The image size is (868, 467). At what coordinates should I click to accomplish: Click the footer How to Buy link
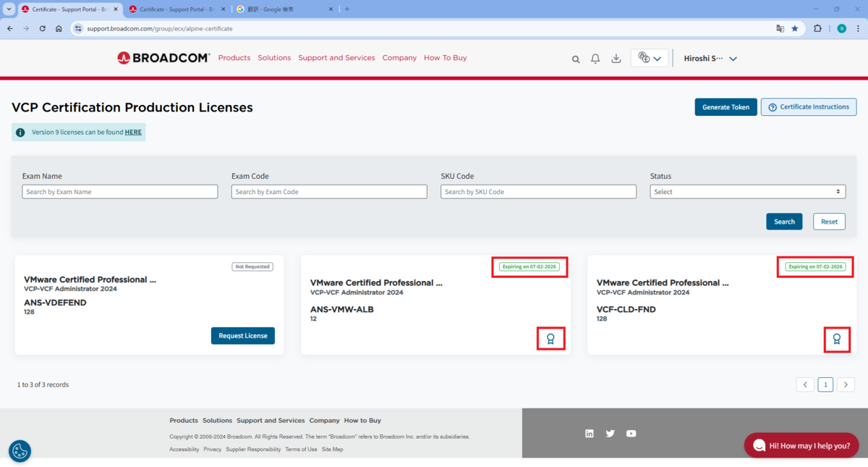click(x=362, y=420)
